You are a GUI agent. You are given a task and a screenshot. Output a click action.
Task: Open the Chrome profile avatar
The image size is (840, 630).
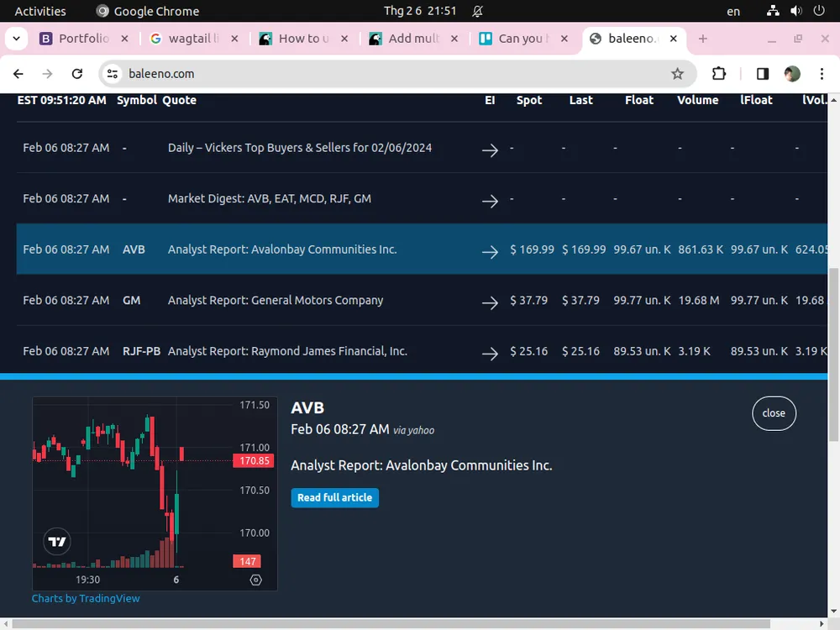(792, 74)
